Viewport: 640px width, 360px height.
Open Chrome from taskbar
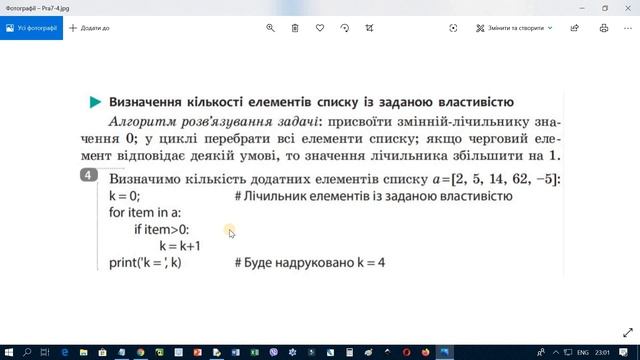coord(141,352)
